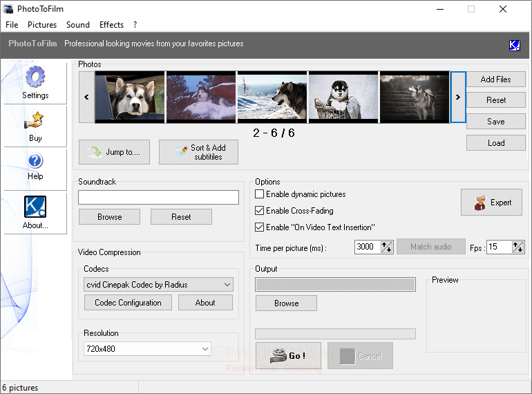The image size is (532, 394).
Task: Open Settings via the gear icon
Action: click(x=35, y=75)
